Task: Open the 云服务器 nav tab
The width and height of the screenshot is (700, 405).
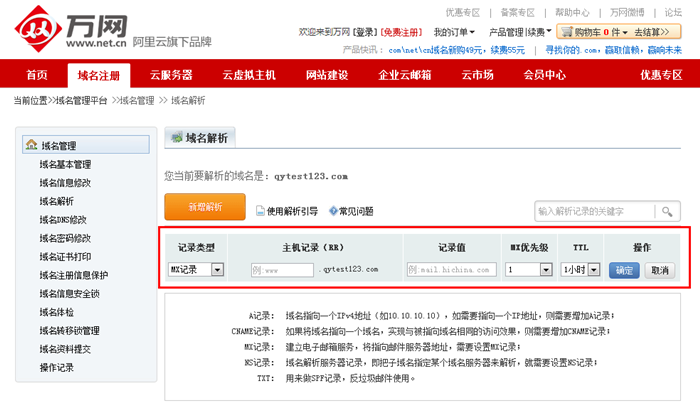Action: pos(171,75)
